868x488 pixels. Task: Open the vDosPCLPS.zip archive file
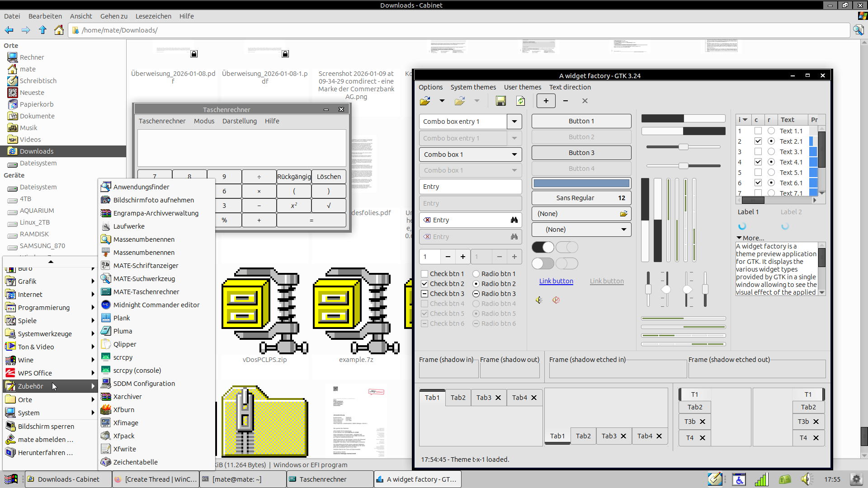[x=264, y=312]
